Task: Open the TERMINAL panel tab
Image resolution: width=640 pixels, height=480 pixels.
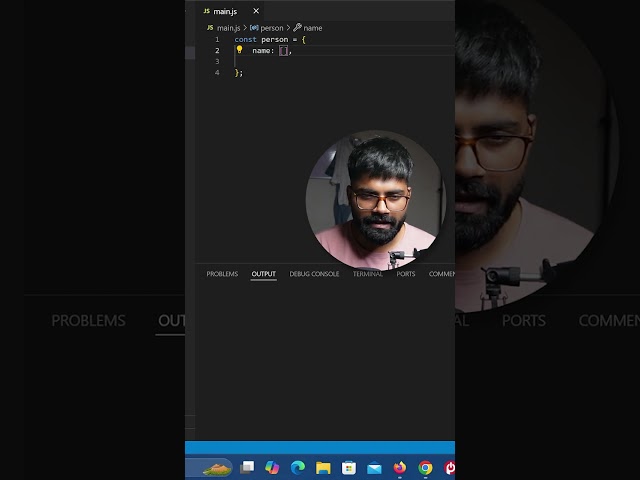Action: 368,274
